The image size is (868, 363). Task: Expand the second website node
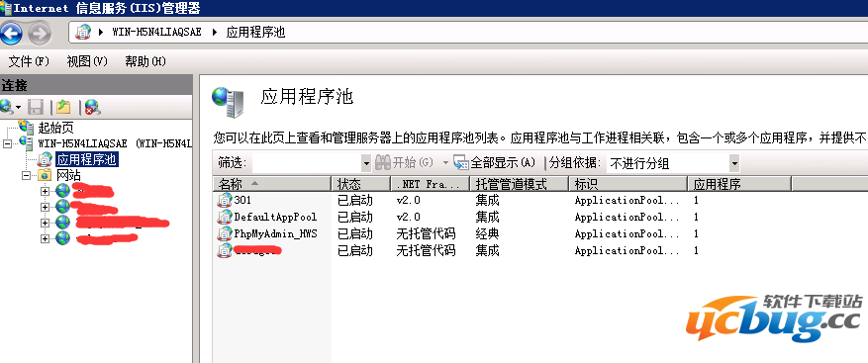[x=45, y=207]
